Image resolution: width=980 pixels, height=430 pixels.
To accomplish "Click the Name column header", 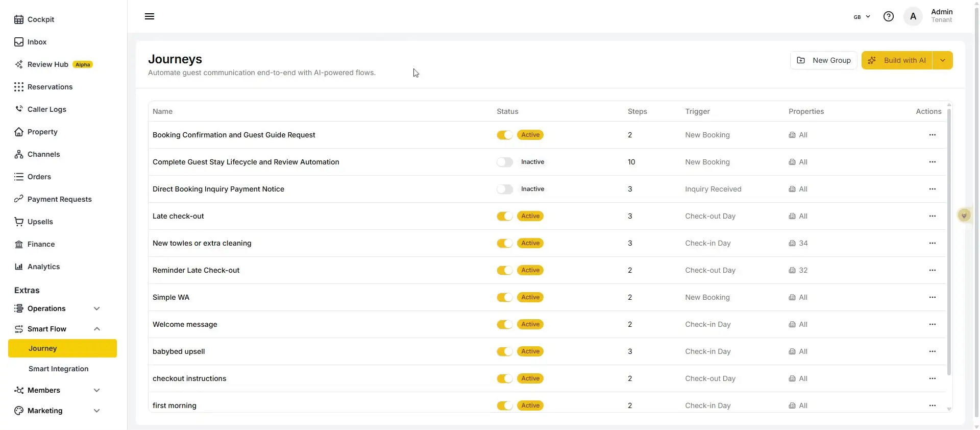I will click(162, 111).
